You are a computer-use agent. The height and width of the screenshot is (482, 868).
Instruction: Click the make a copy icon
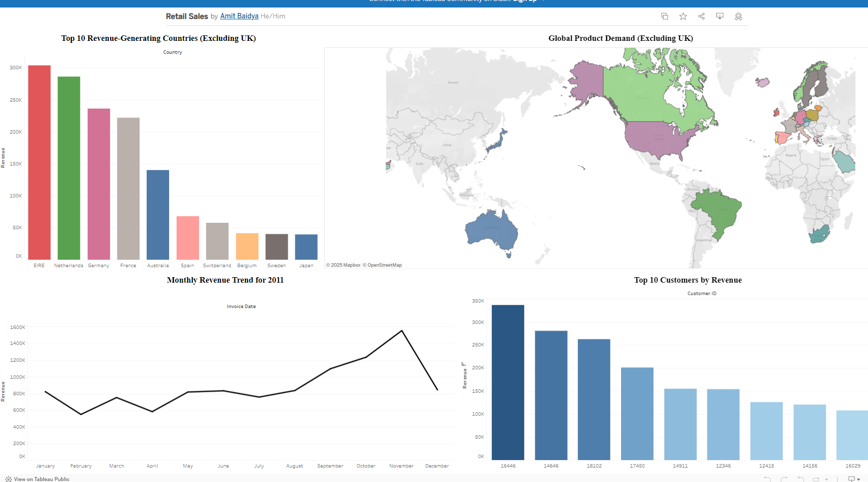pyautogui.click(x=664, y=16)
